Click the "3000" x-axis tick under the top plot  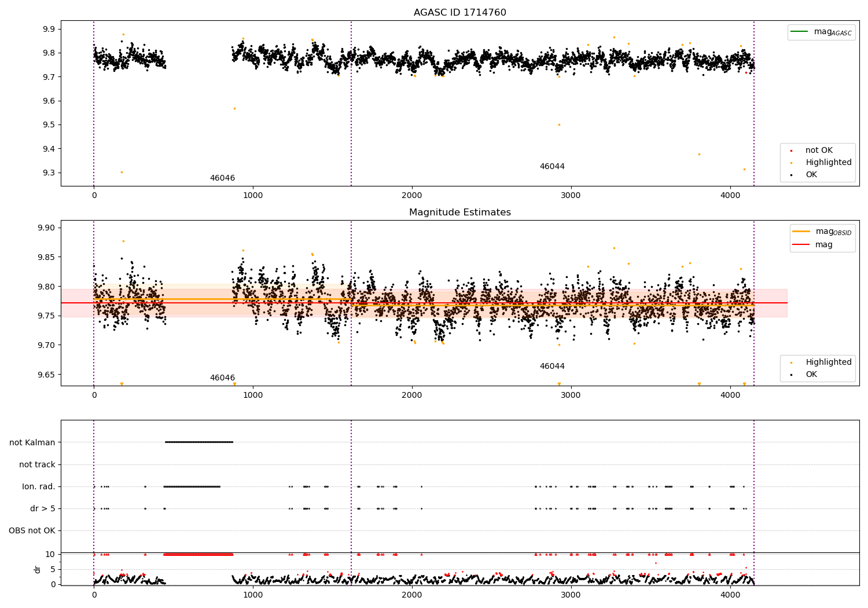point(571,195)
